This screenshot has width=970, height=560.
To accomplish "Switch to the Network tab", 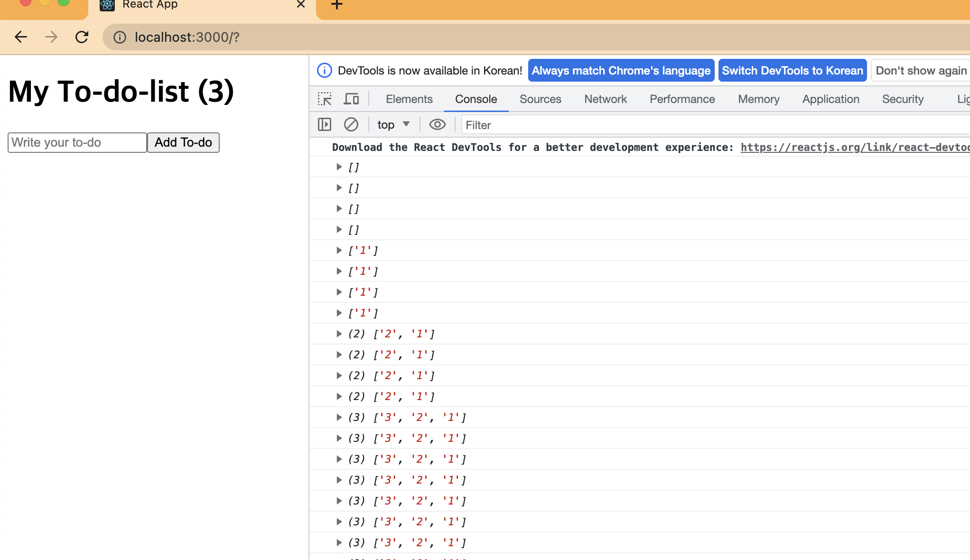I will [605, 99].
